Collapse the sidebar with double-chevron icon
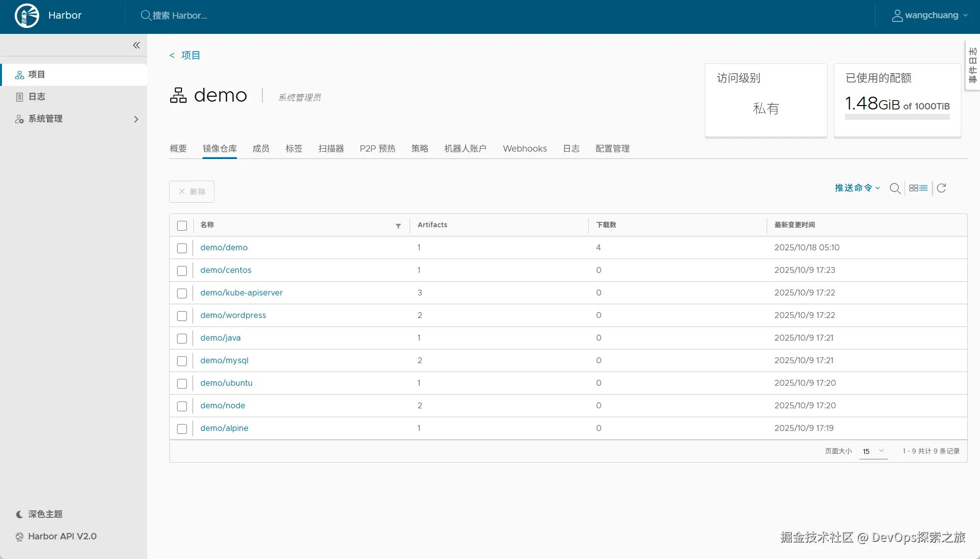 tap(136, 45)
